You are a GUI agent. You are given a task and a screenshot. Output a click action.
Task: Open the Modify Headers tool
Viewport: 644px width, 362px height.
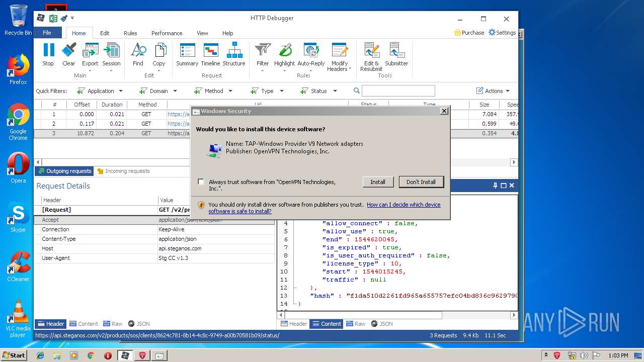[340, 57]
